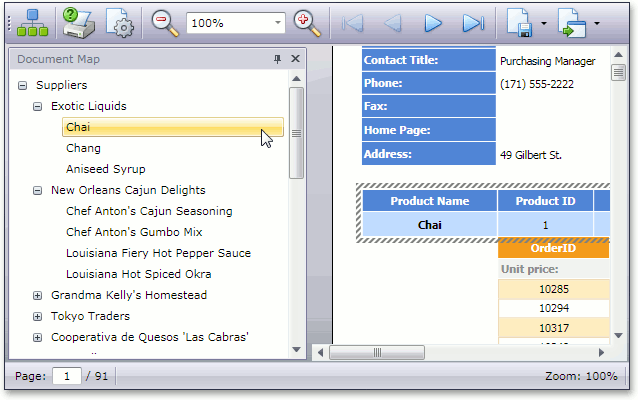The width and height of the screenshot is (638, 400).
Task: Jump to the last page
Action: tap(473, 22)
